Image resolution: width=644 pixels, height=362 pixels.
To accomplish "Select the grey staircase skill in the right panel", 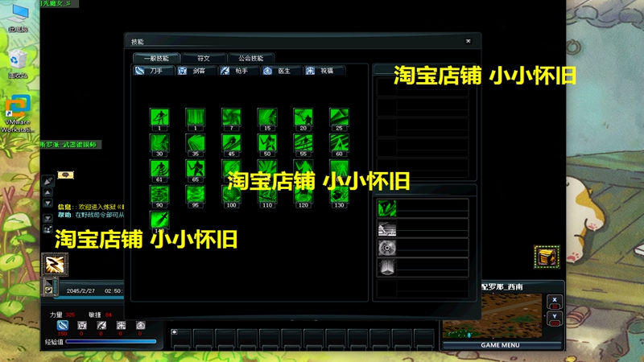I will tap(387, 228).
